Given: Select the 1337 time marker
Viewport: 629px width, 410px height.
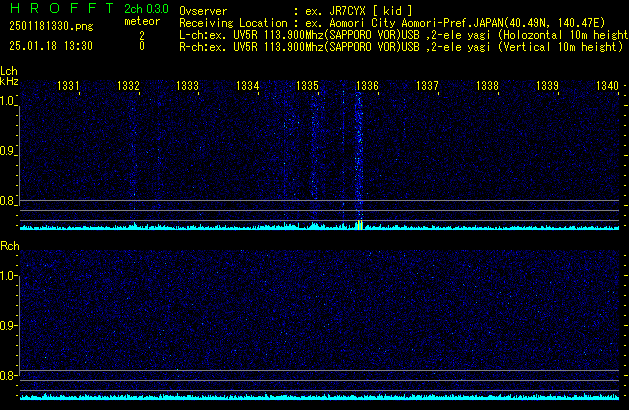Looking at the screenshot, I should (x=427, y=86).
